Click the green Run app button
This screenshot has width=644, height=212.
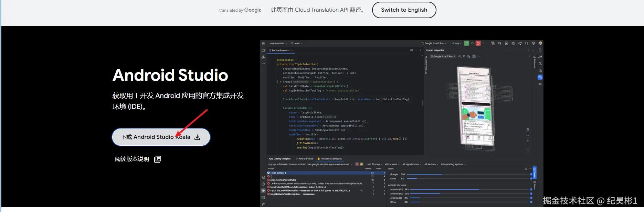(x=466, y=43)
